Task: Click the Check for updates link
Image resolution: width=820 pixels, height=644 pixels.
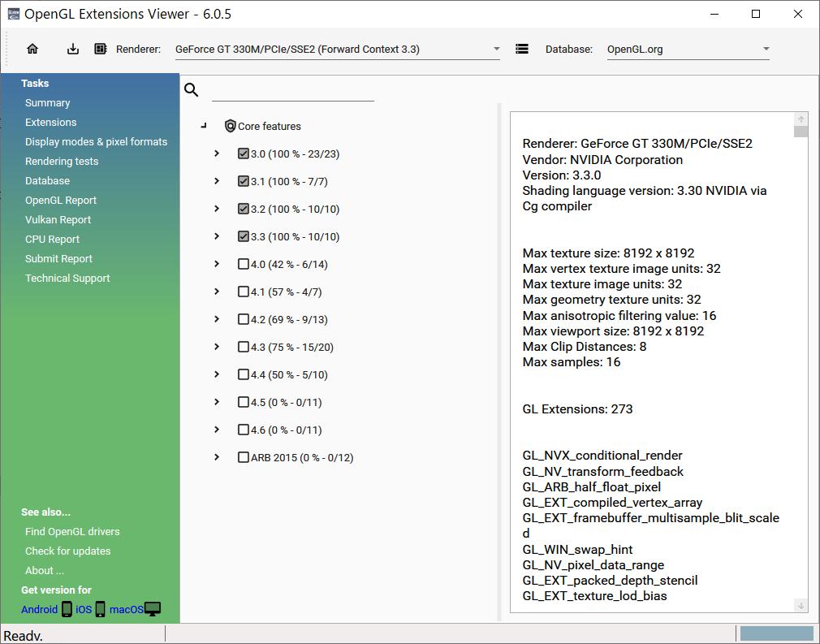Action: click(x=68, y=551)
